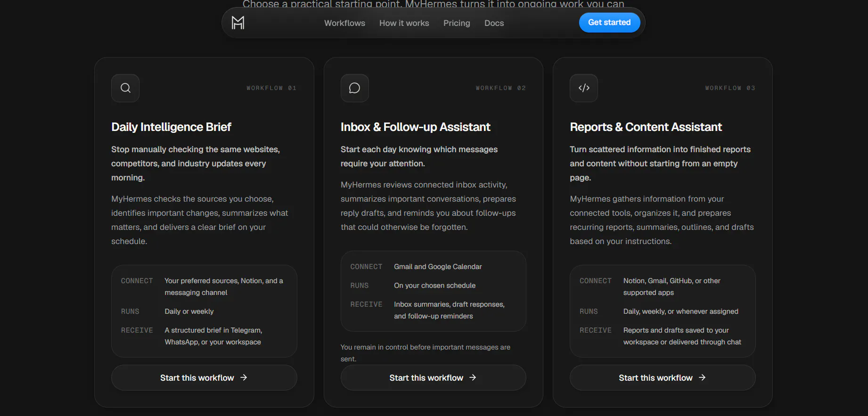Viewport: 868px width, 416px height.
Task: Click 'Gmail and Google Calendar' text
Action: point(438,267)
